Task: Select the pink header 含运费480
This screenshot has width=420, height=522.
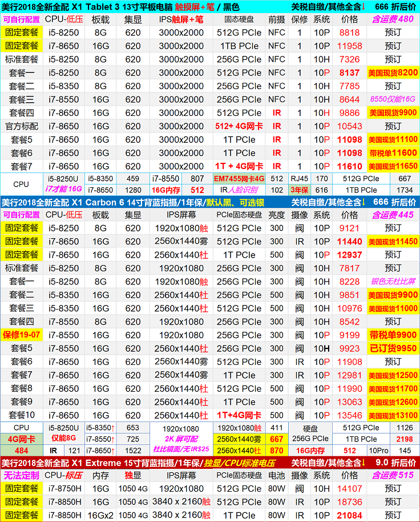Action: 393,19
